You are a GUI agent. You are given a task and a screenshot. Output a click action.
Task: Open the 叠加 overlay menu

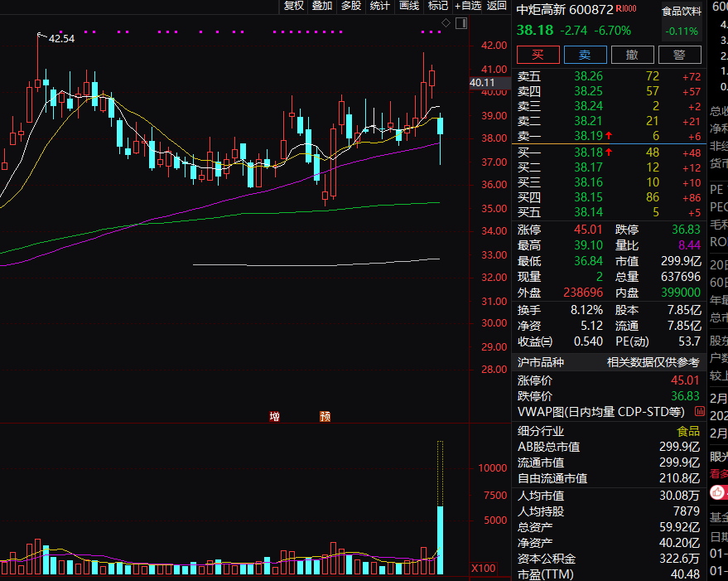click(x=322, y=6)
